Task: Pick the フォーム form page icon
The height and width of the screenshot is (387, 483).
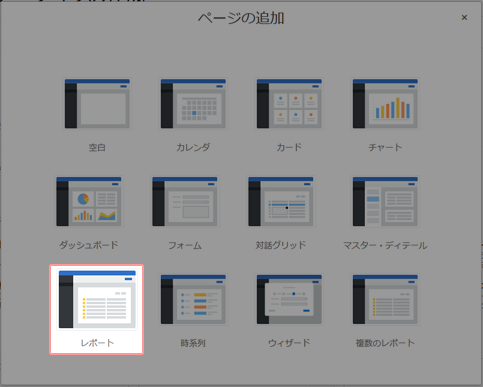Action: coord(185,202)
